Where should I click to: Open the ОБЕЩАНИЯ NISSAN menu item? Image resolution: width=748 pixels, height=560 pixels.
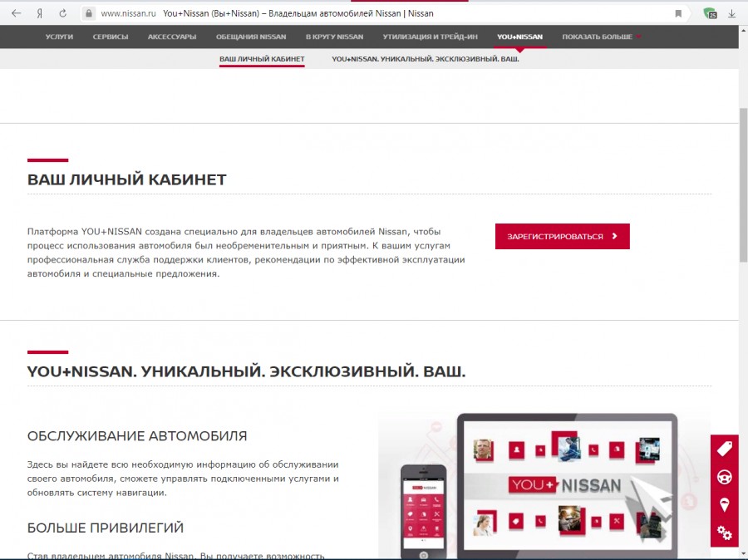point(251,37)
